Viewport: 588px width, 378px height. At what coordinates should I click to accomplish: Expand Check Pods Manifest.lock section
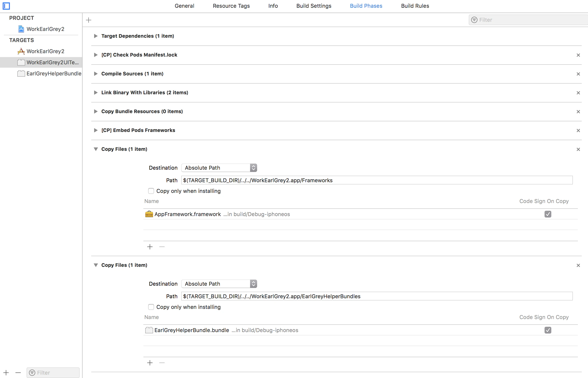click(96, 55)
